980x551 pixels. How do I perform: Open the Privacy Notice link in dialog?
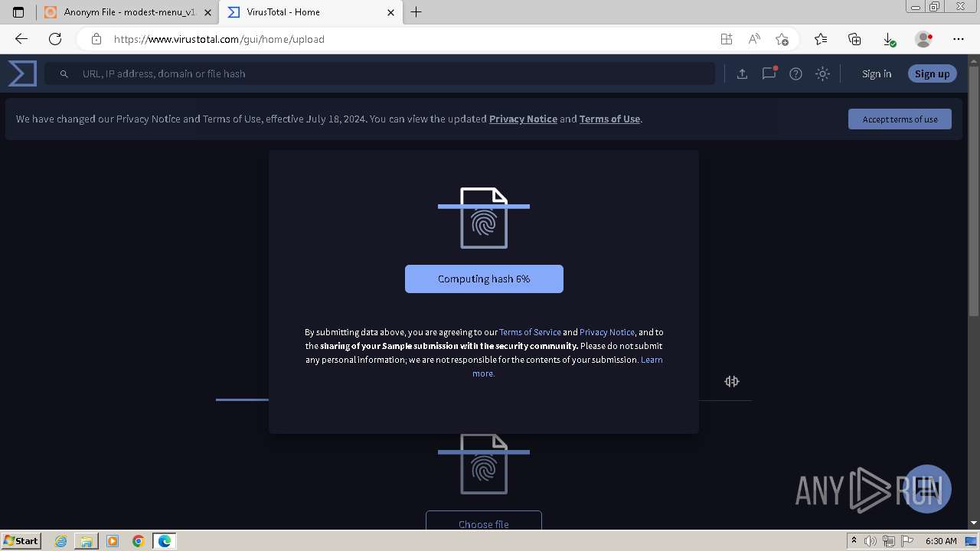tap(607, 332)
